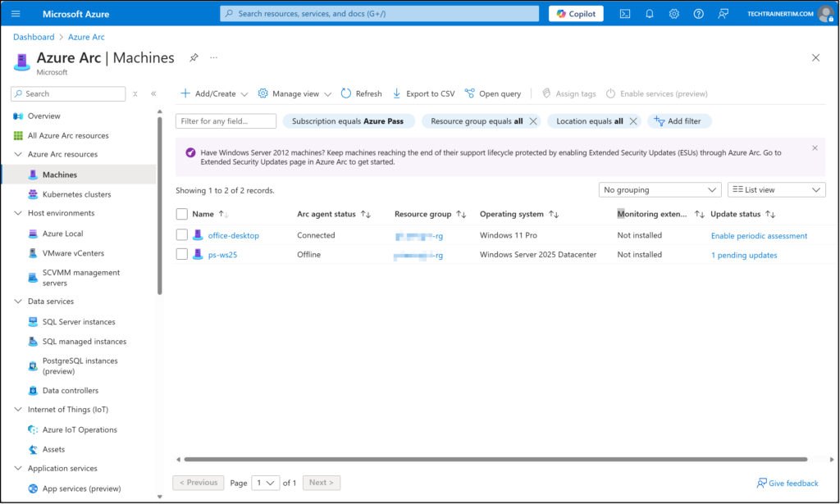Click Export to CSV download icon
This screenshot has height=504, width=840.
[396, 93]
